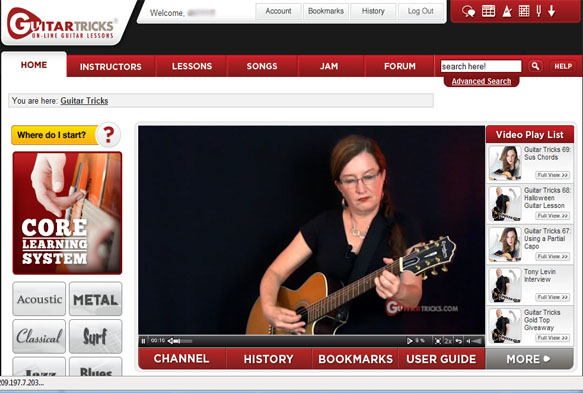
Task: Pause the video with the pause button
Action: [143, 341]
